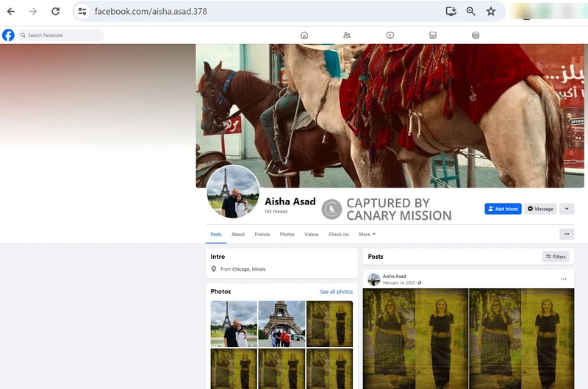Open the Photos tab
588x389 pixels.
(x=287, y=234)
